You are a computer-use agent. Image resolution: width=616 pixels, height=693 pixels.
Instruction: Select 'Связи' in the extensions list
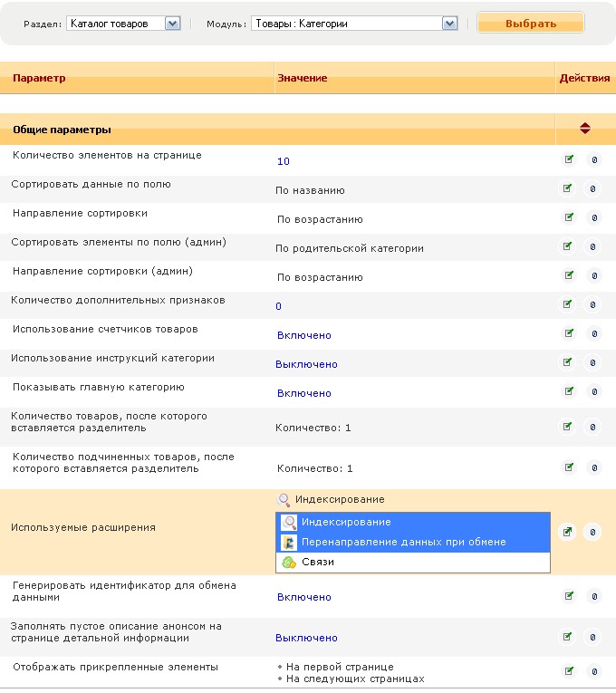318,562
